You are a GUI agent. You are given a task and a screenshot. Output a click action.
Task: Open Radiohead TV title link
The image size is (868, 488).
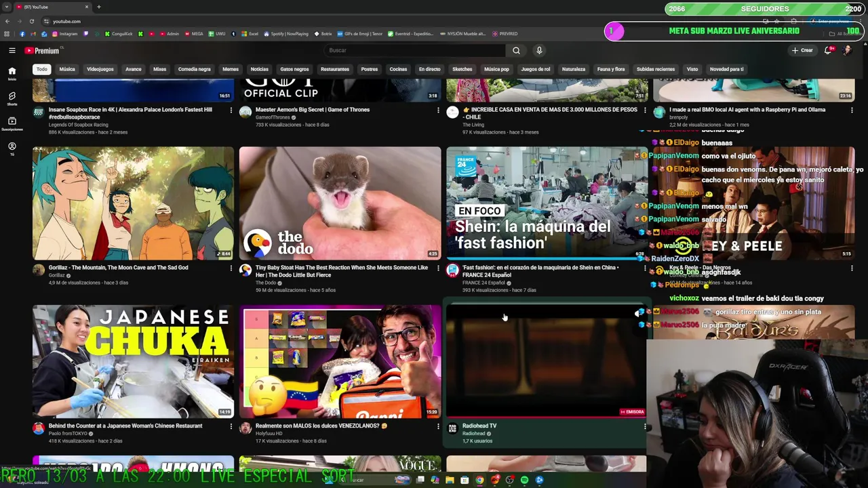click(479, 426)
